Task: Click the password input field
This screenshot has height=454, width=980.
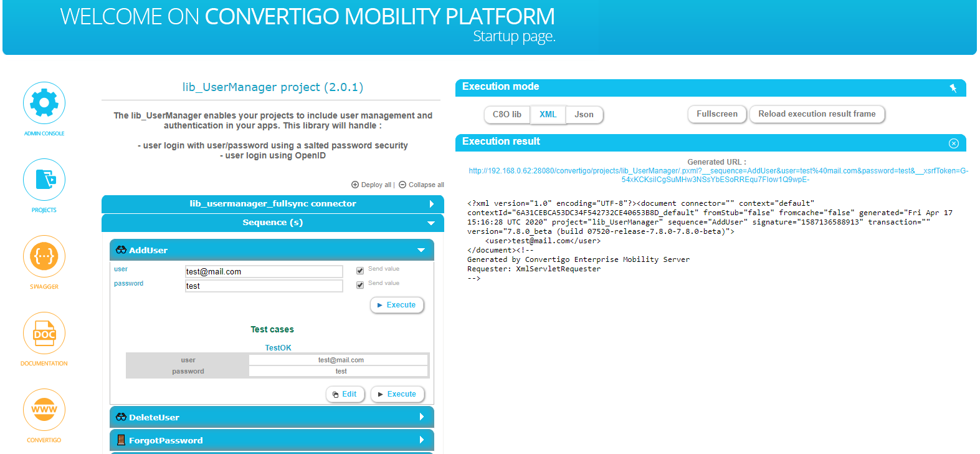Action: [264, 286]
